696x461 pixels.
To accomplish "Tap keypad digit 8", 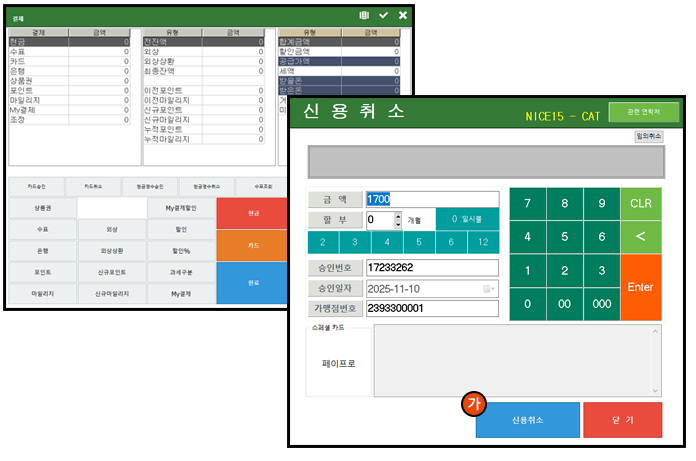I will coord(565,204).
